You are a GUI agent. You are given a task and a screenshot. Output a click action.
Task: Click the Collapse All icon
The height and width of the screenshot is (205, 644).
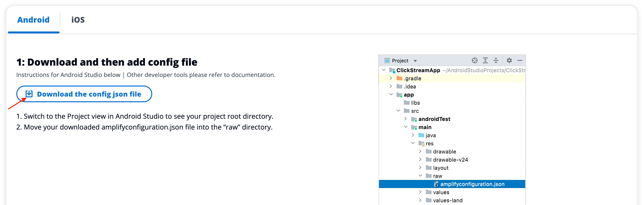pos(496,60)
